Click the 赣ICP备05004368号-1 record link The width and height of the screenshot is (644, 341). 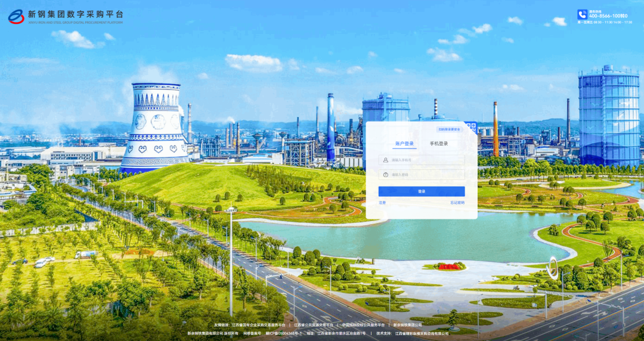284,333
